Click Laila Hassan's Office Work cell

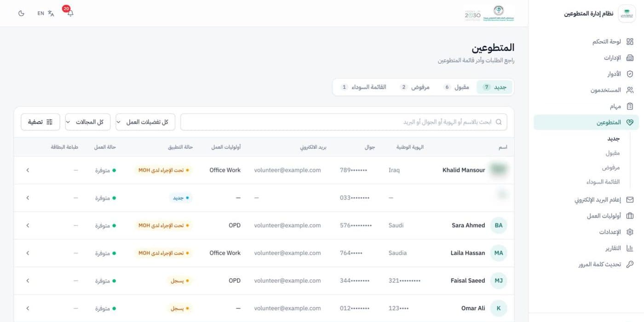pyautogui.click(x=225, y=253)
